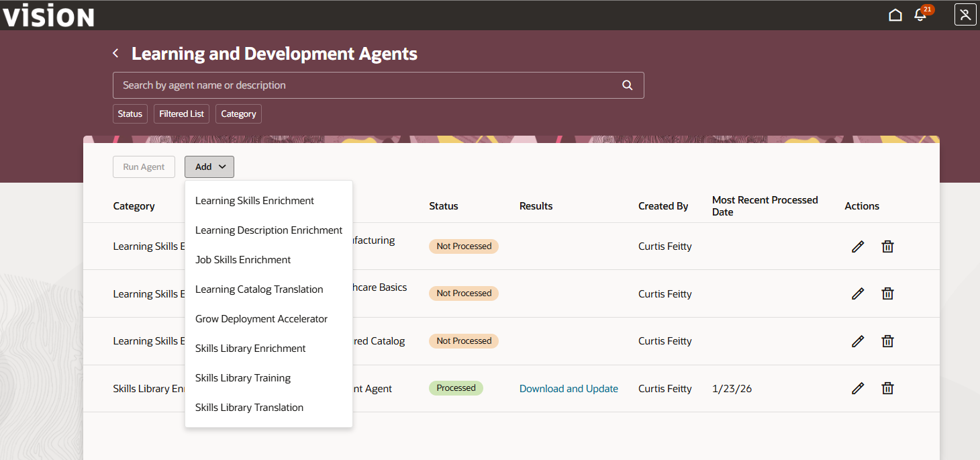Pick Grow Deployment Accelerator option
Screen dimensions: 980x460
268,319
